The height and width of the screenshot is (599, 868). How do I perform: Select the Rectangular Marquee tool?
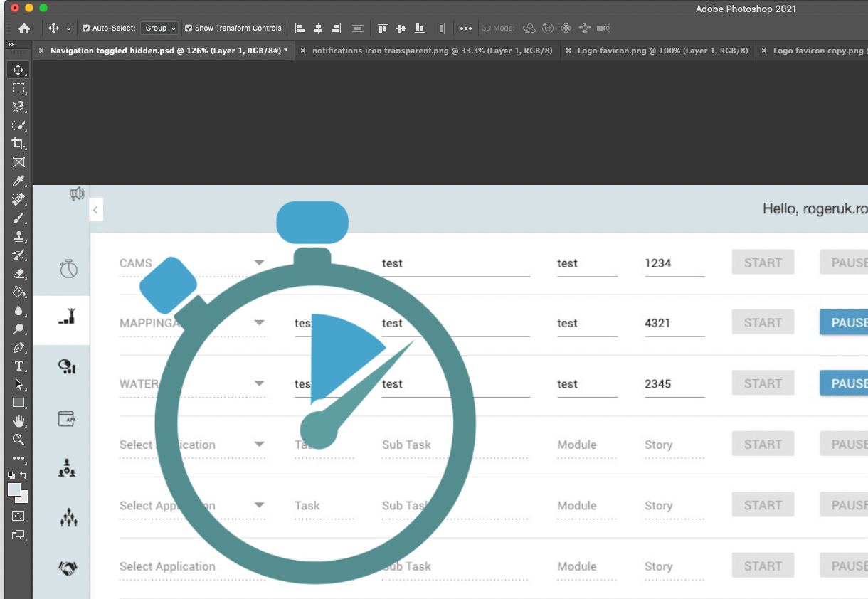point(18,88)
